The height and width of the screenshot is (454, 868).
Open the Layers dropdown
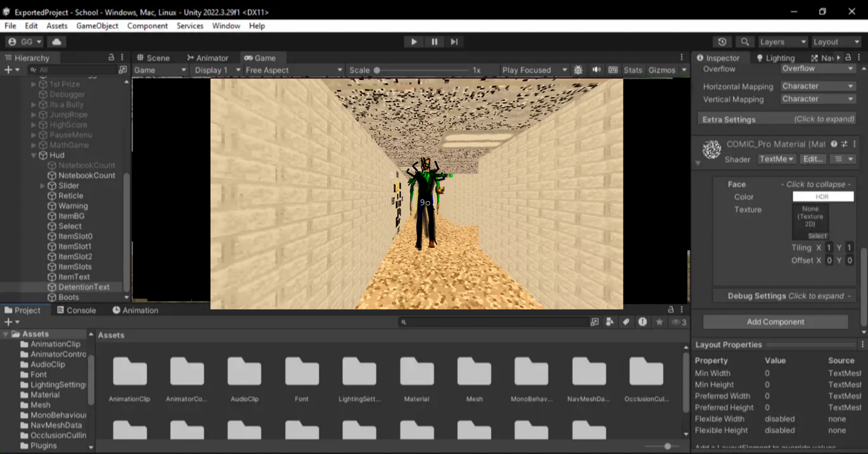click(x=782, y=42)
